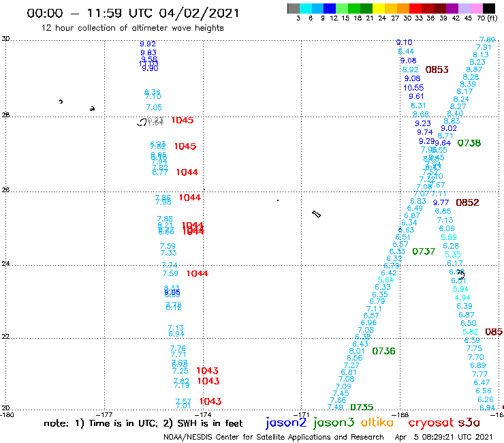Click the 's3a' satellite legend label
Viewport: 504px width, 443px height.
click(469, 423)
